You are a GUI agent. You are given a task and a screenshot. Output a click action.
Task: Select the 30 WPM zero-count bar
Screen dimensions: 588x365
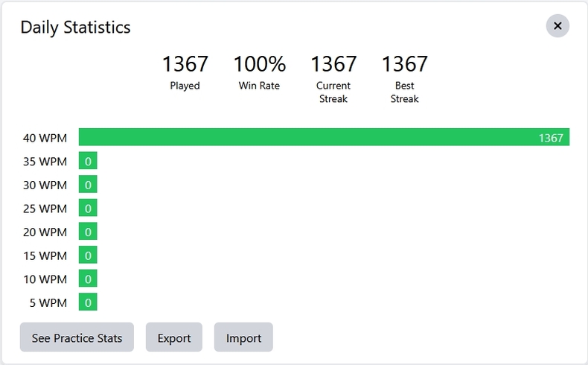88,185
